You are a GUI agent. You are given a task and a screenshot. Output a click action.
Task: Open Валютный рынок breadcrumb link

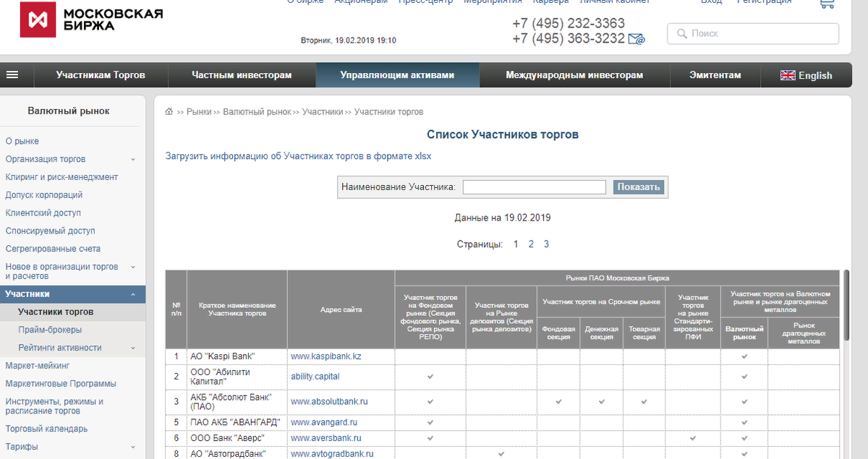257,112
